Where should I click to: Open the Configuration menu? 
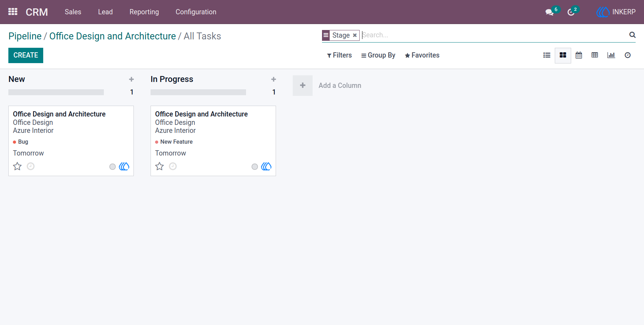pyautogui.click(x=196, y=12)
